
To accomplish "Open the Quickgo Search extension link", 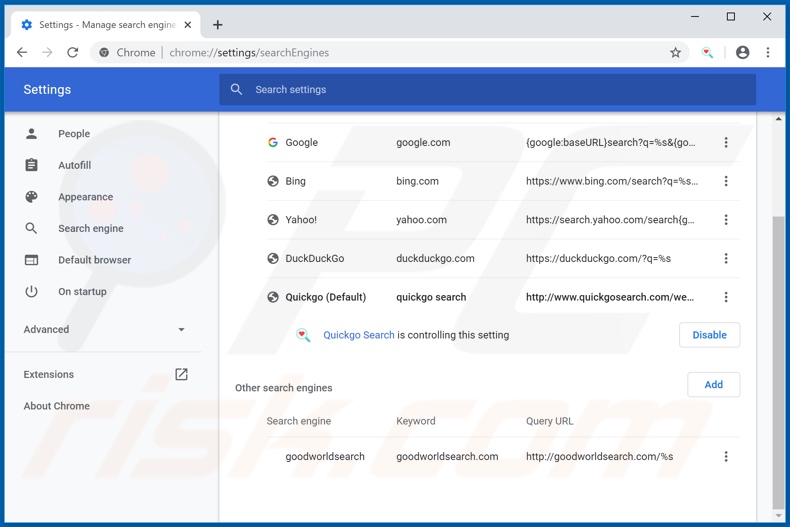I will pos(358,335).
